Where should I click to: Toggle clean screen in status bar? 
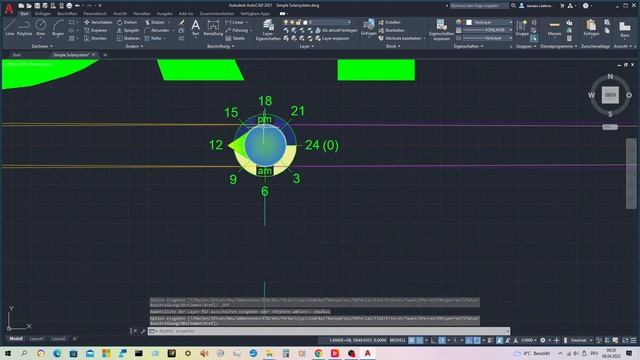[x=625, y=340]
